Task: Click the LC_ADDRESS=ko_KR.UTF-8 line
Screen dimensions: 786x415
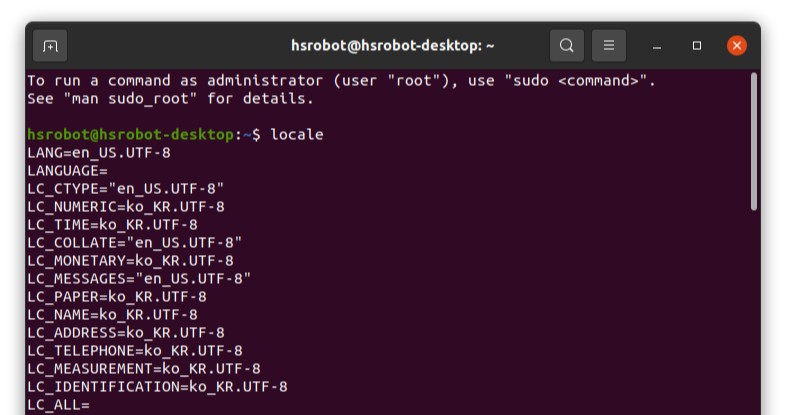Action: pos(126,333)
